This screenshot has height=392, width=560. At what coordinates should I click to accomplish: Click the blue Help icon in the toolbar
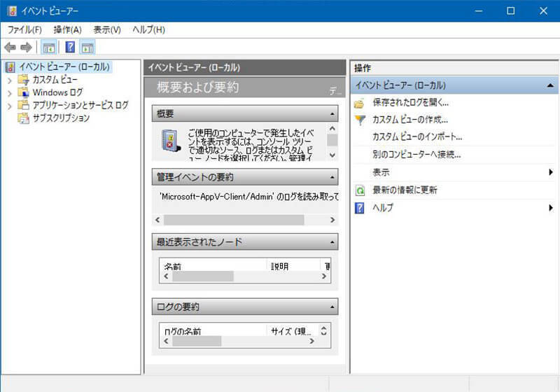(70, 48)
